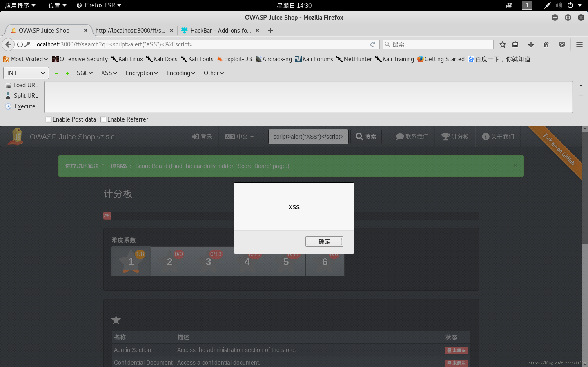Click the Split URL icon in HackBar
Viewport: 588px width, 367px height.
[x=8, y=96]
